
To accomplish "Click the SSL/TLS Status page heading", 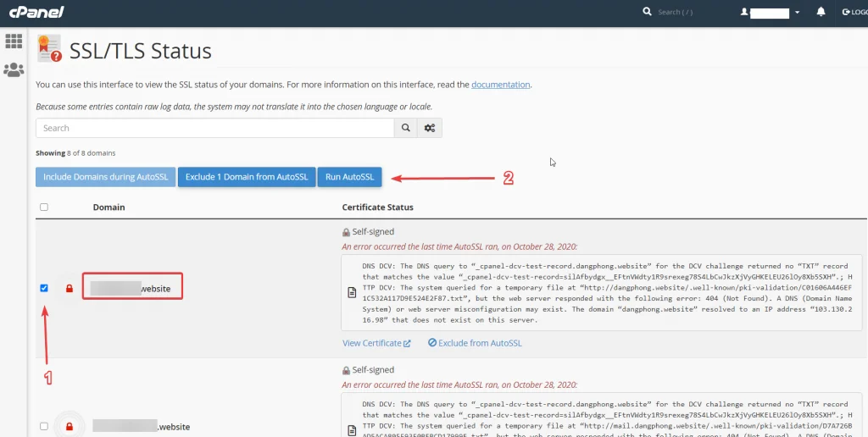I will (x=141, y=51).
